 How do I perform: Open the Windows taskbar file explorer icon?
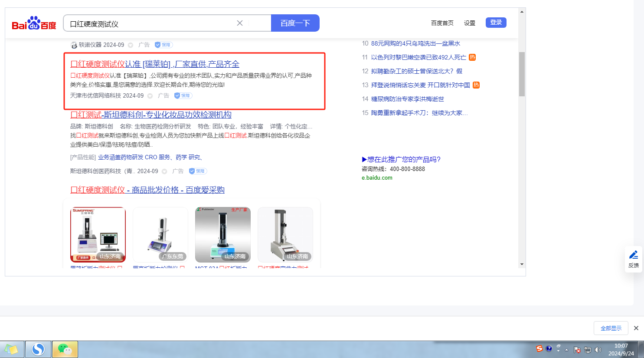click(x=12, y=349)
